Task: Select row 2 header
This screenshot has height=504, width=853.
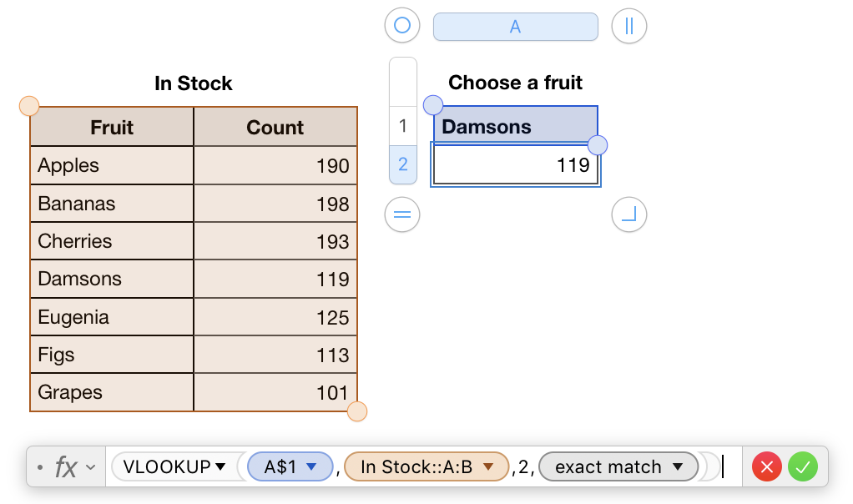Action: (x=403, y=164)
